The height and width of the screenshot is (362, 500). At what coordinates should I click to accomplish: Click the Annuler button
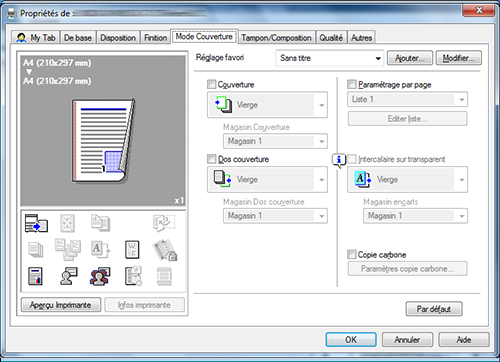407,340
